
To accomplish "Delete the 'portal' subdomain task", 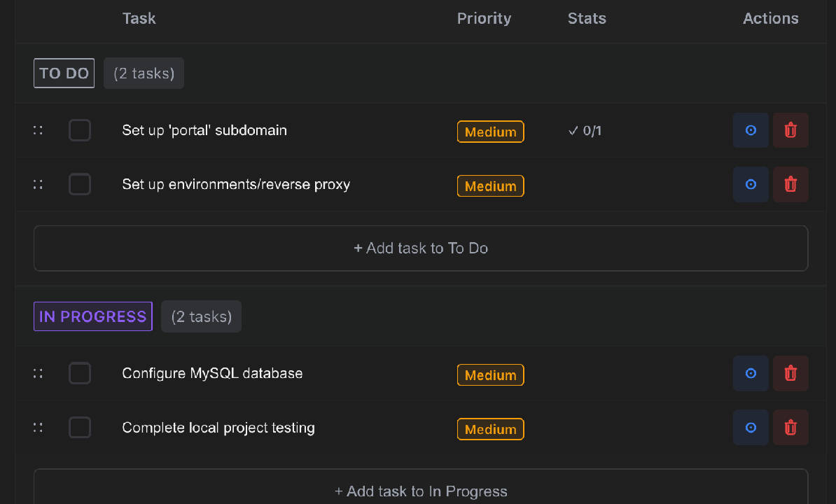I will click(x=790, y=130).
